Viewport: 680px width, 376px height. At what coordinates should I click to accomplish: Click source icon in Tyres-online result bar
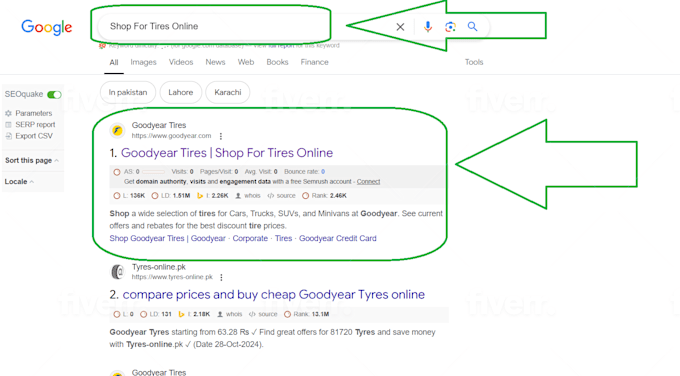[x=252, y=314]
